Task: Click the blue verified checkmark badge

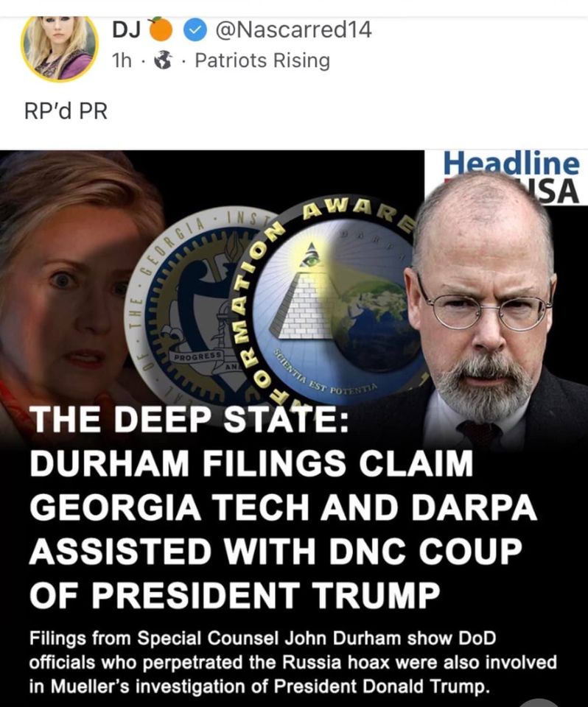Action: 195,31
